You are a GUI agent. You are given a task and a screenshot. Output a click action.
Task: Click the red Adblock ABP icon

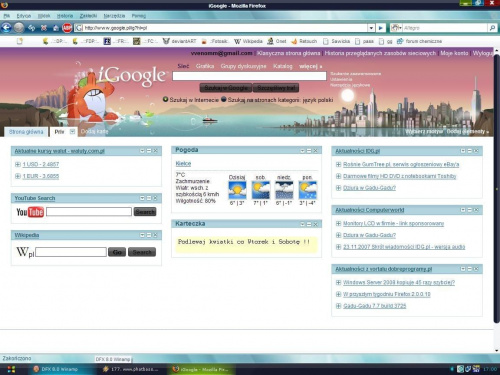pos(67,28)
